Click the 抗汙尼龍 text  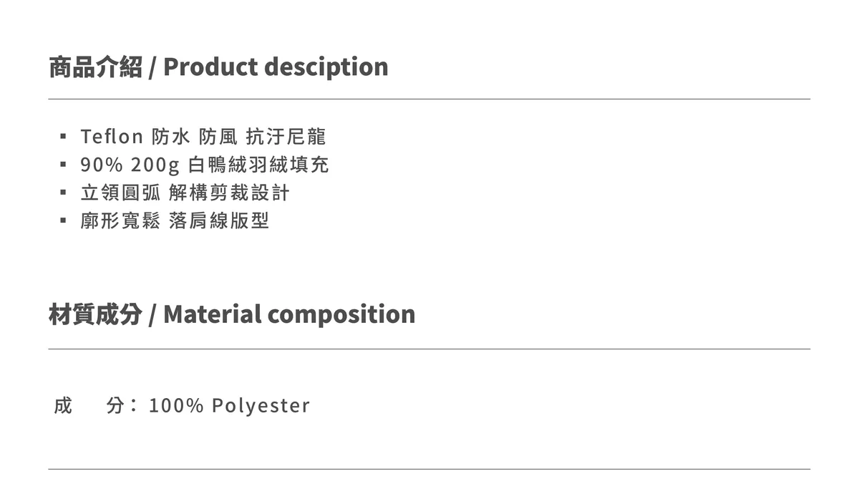(286, 136)
